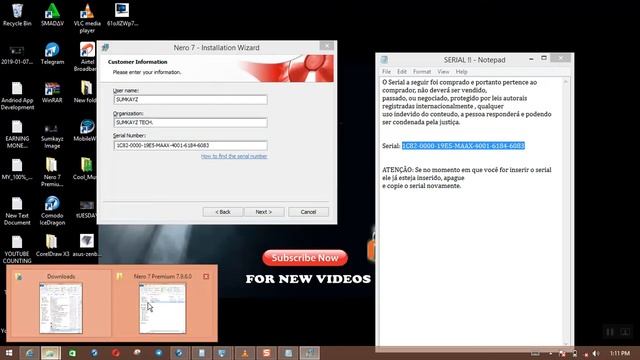Open the Edit menu in Notepad
The image size is (640, 360).
(x=402, y=72)
